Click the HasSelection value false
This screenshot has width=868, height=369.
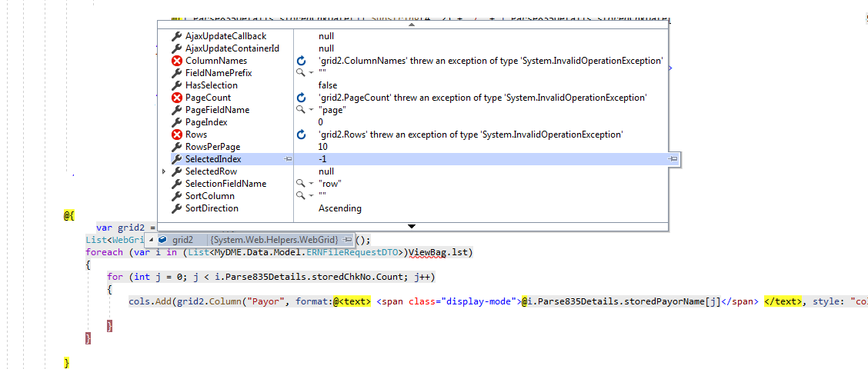point(328,85)
